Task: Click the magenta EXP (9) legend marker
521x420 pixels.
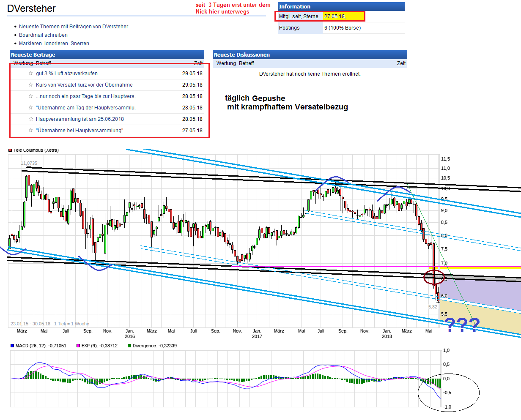Action: [x=78, y=346]
